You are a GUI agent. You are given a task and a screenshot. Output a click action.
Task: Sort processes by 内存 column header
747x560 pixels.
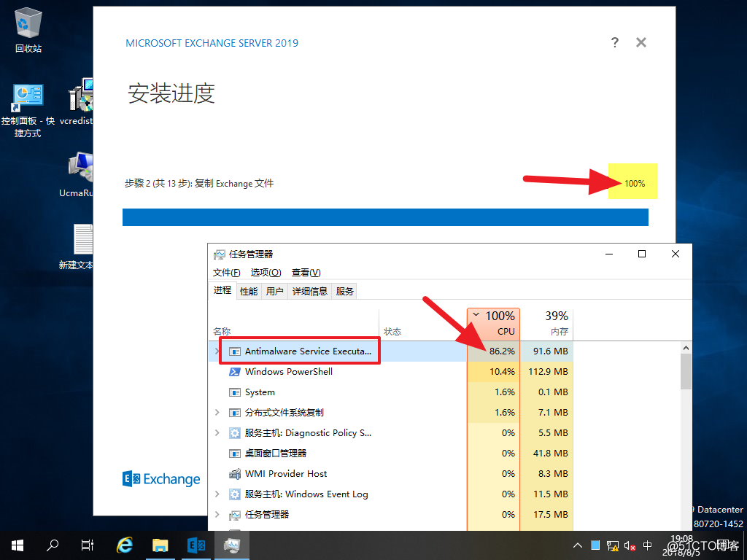tap(546, 324)
